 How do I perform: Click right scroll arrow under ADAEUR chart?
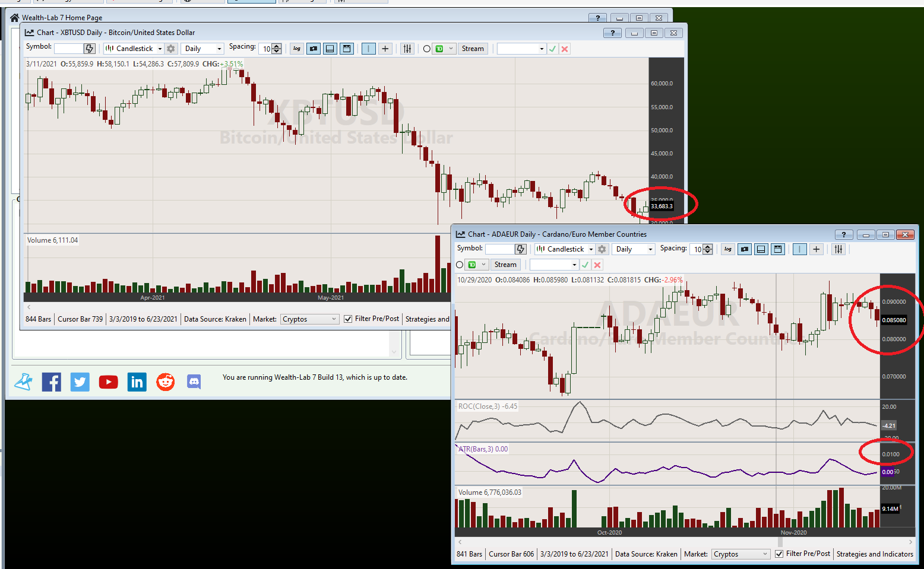[910, 542]
